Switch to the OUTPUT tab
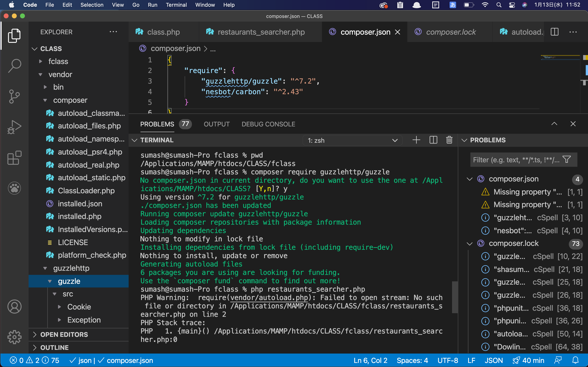 [216, 124]
